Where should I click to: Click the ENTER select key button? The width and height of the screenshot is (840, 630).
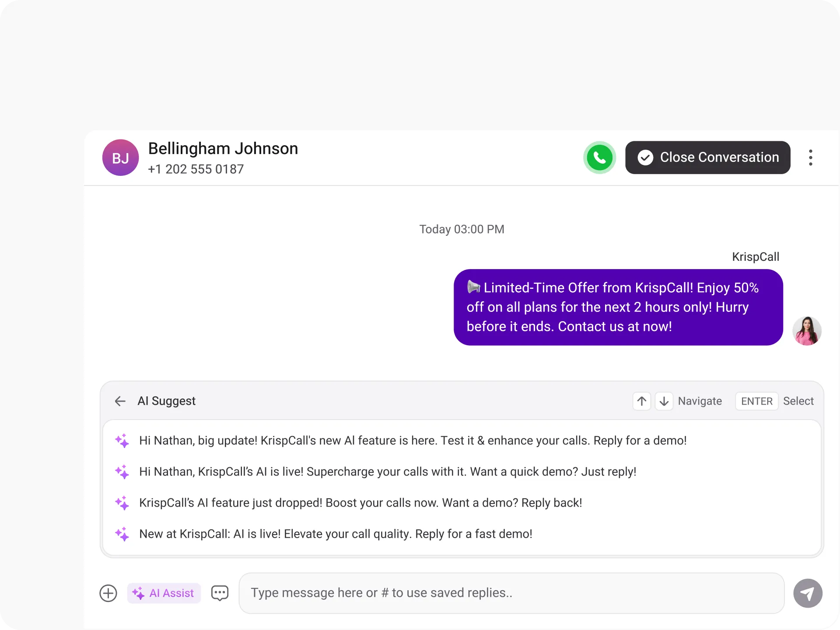(x=756, y=401)
